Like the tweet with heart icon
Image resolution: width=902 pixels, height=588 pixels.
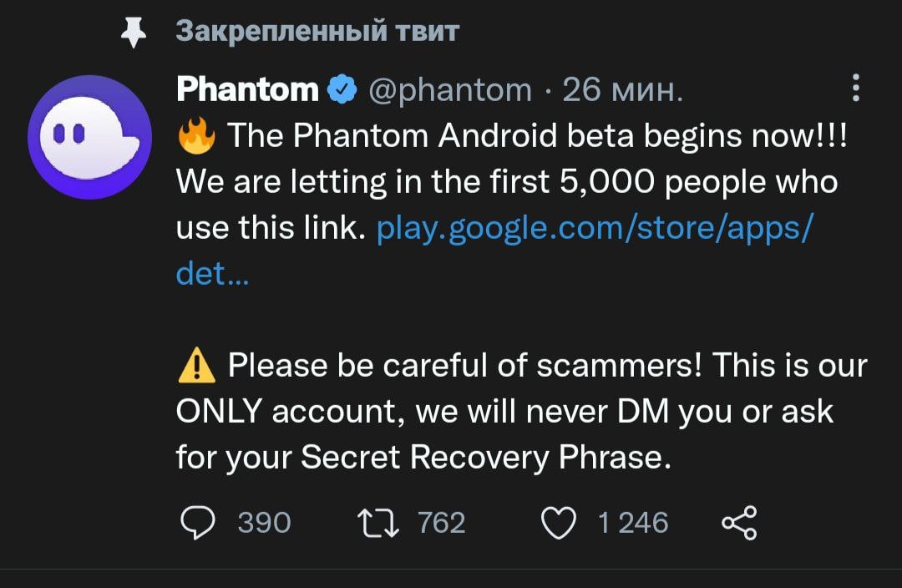click(560, 523)
